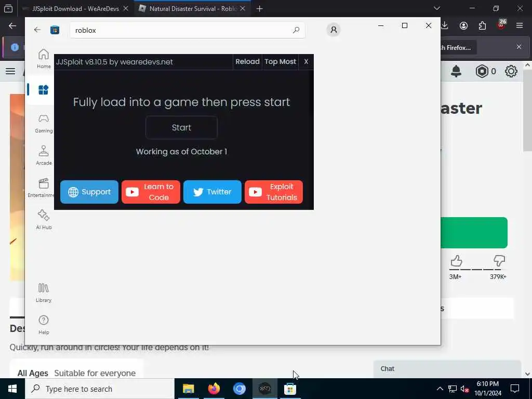Open Home in Microsoft Store sidebar
The height and width of the screenshot is (399, 532).
(44, 58)
